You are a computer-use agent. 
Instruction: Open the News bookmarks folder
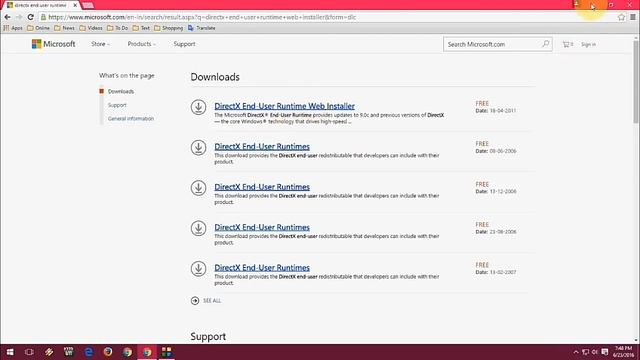pos(64,28)
